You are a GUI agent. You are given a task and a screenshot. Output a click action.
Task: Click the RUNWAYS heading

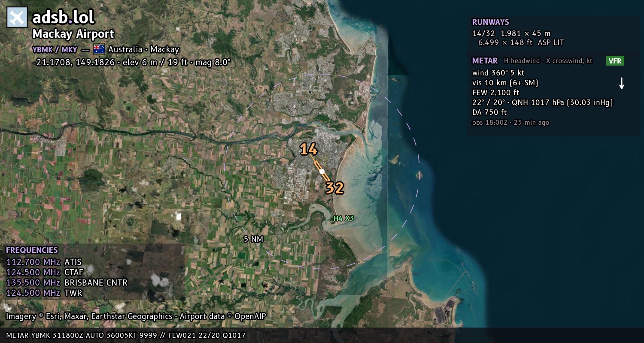coord(490,22)
